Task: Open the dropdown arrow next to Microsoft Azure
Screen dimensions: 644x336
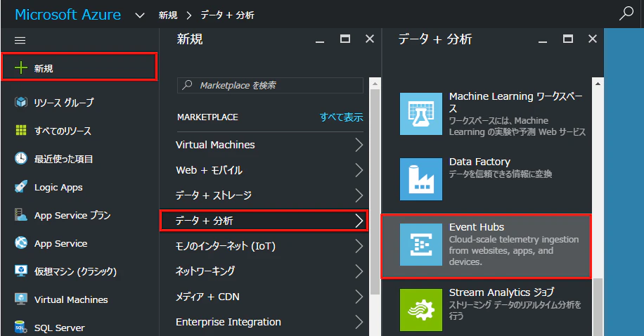Action: (140, 15)
